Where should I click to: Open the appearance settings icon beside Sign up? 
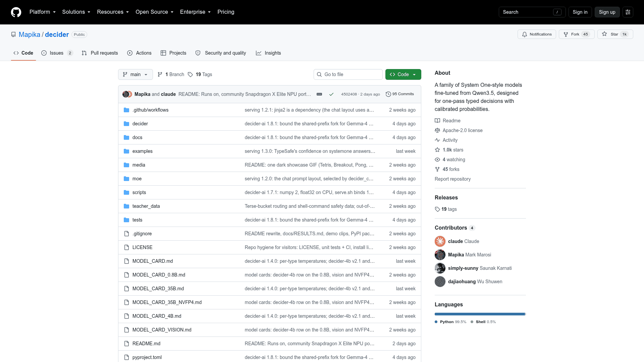628,12
